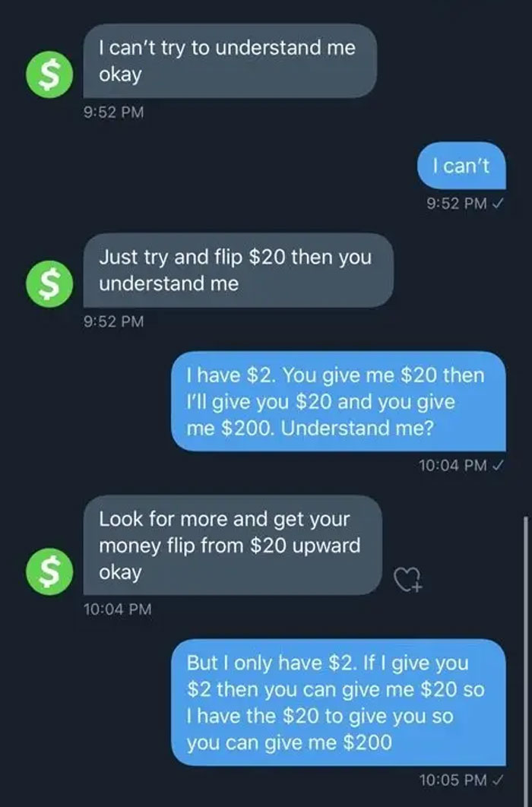The height and width of the screenshot is (807, 532).
Task: Select the 'Just try and flip $20' message bubble
Action: (x=238, y=271)
